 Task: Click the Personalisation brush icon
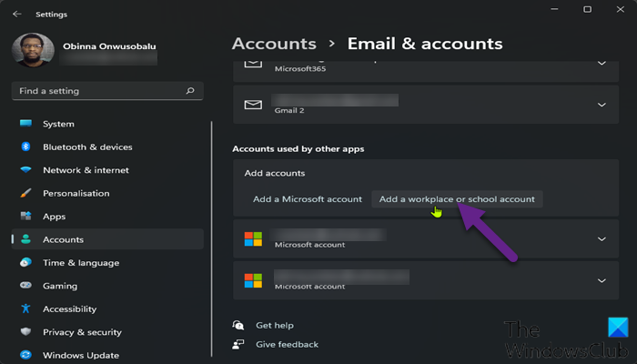pos(25,193)
